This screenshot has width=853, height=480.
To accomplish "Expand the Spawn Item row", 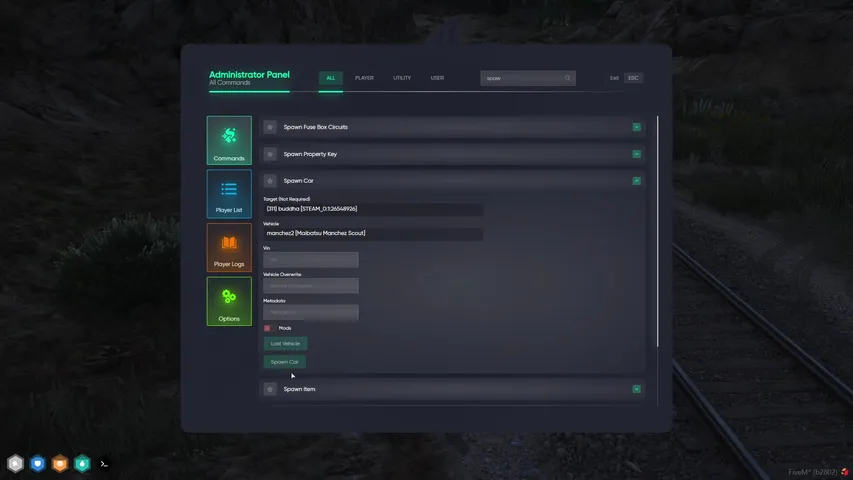I will pyautogui.click(x=636, y=389).
